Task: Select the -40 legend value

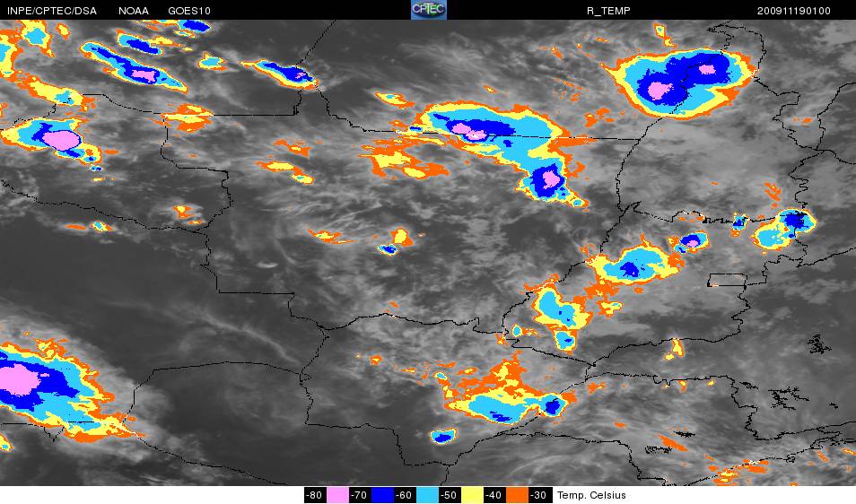Action: click(494, 495)
